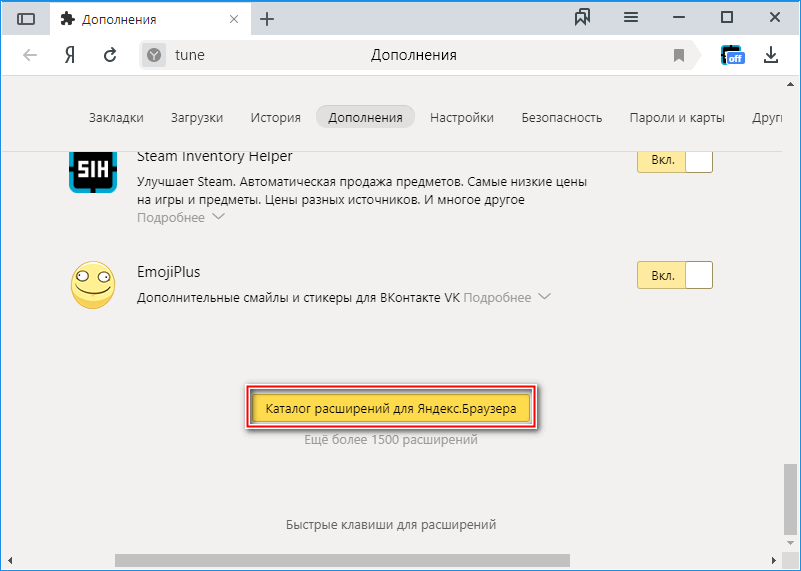
Task: Switch to the Закладки tab
Action: (116, 117)
